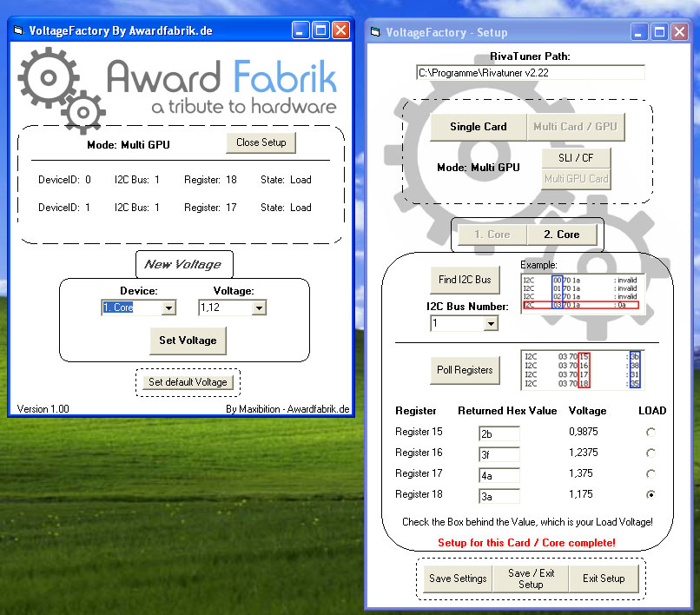
Task: Click the 'DeviceID: 0' text
Action: pyautogui.click(x=64, y=180)
